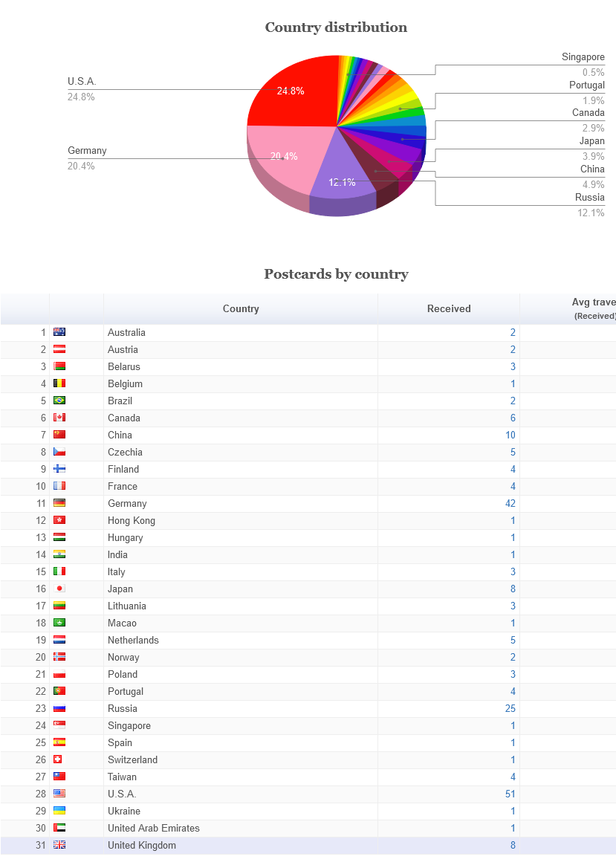Click the Canada flag icon
Screen dimensions: 616x865
(59, 418)
